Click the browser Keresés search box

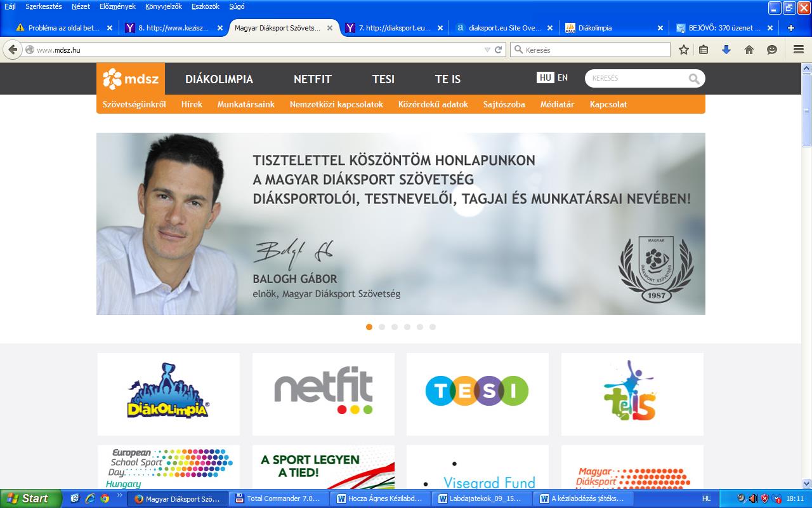coord(590,50)
